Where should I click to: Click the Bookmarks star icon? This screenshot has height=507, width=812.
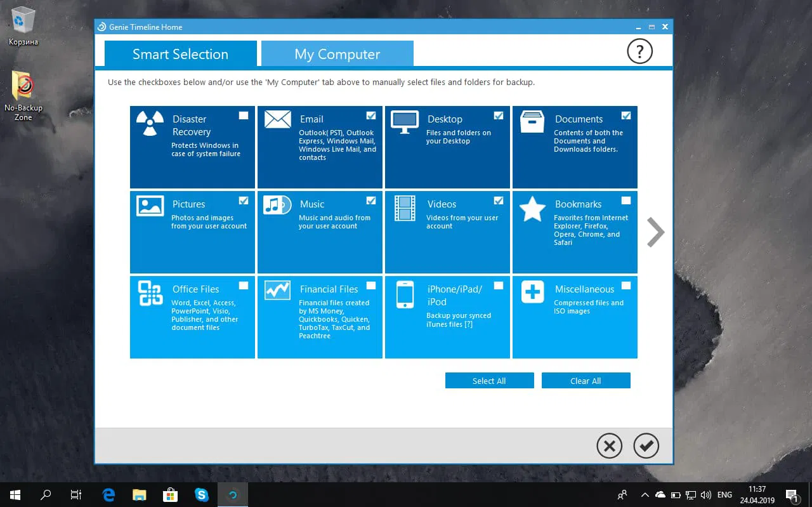[x=532, y=208]
